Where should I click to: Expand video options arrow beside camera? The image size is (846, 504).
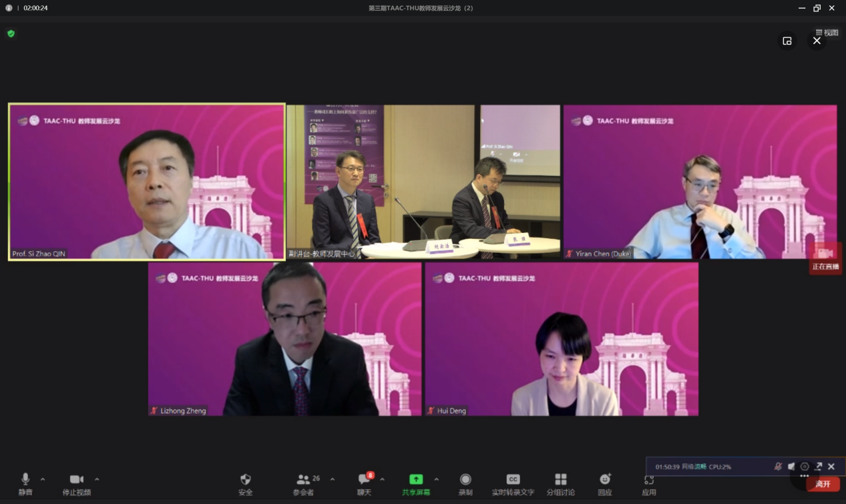[97, 479]
